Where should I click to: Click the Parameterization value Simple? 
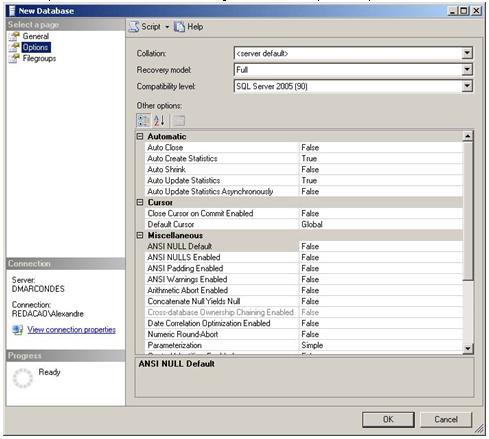[312, 345]
